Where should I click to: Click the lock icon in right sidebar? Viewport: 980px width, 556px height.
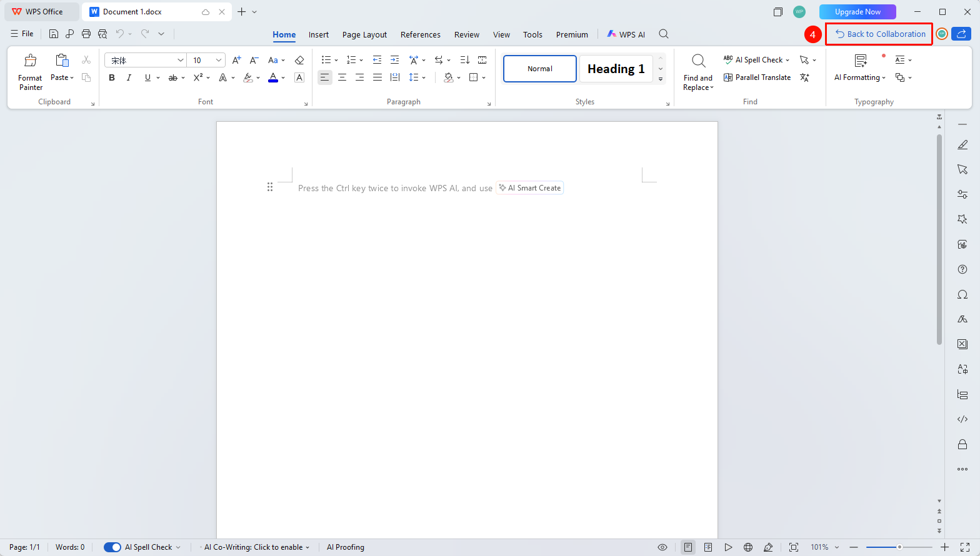coord(962,444)
